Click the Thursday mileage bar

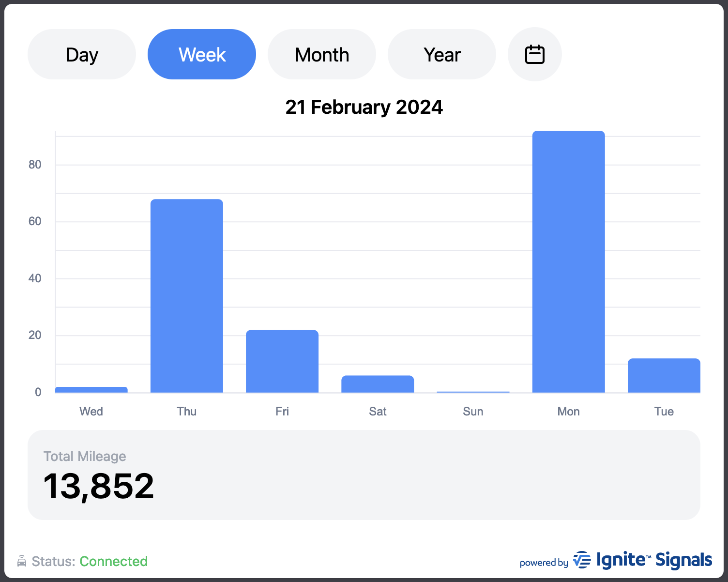tap(187, 296)
